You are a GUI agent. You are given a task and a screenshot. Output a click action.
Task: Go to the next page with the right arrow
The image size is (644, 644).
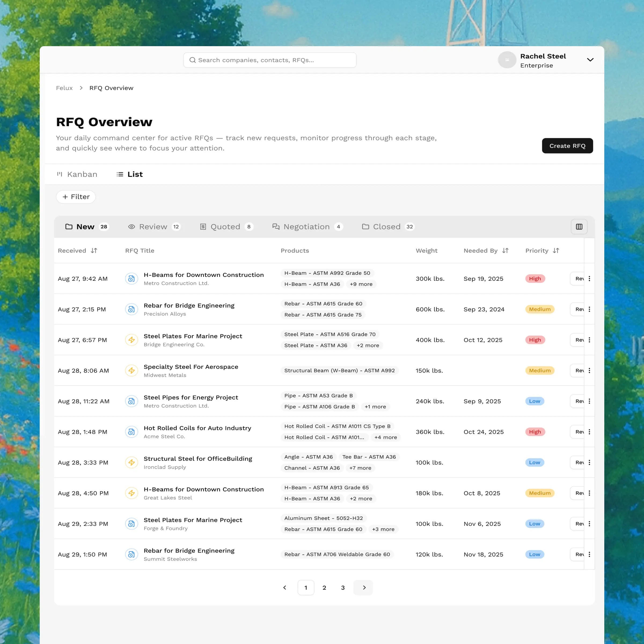pyautogui.click(x=364, y=588)
